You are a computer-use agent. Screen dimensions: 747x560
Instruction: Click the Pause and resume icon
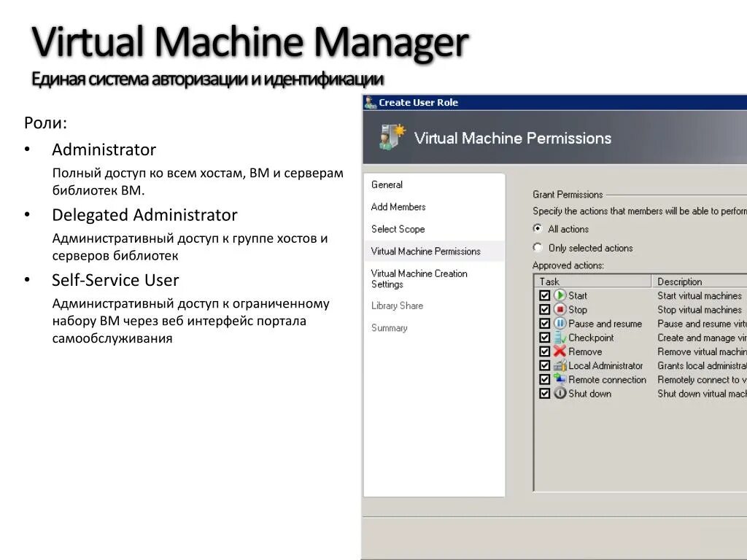(x=560, y=323)
